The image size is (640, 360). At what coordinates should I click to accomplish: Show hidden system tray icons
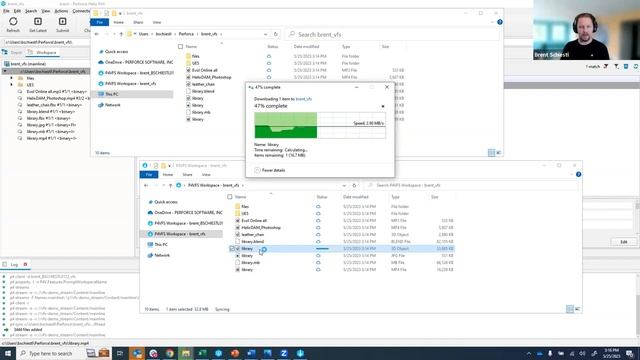(x=529, y=353)
